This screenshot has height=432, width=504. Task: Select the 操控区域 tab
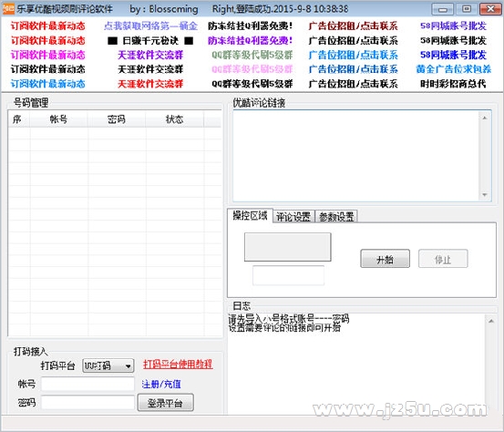(x=250, y=216)
